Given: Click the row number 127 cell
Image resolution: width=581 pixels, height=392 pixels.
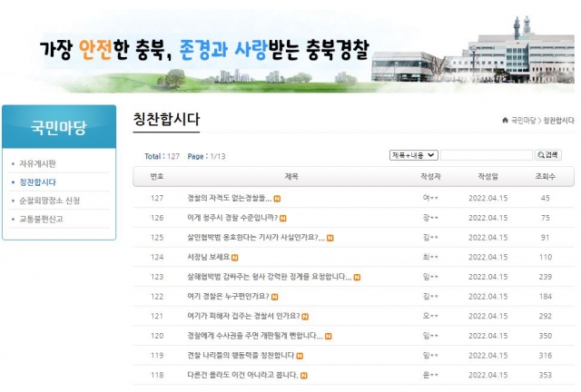Looking at the screenshot, I should point(157,198).
